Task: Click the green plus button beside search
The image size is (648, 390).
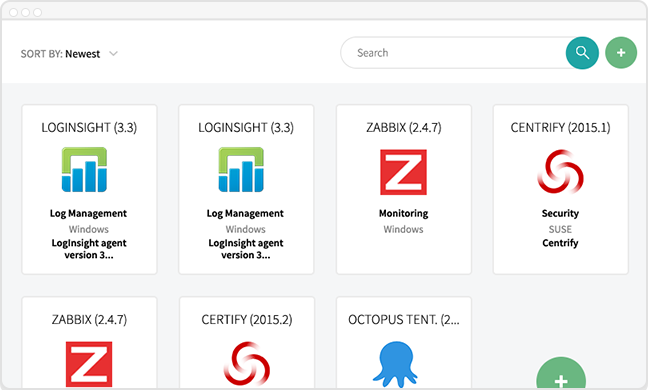Action: [621, 53]
